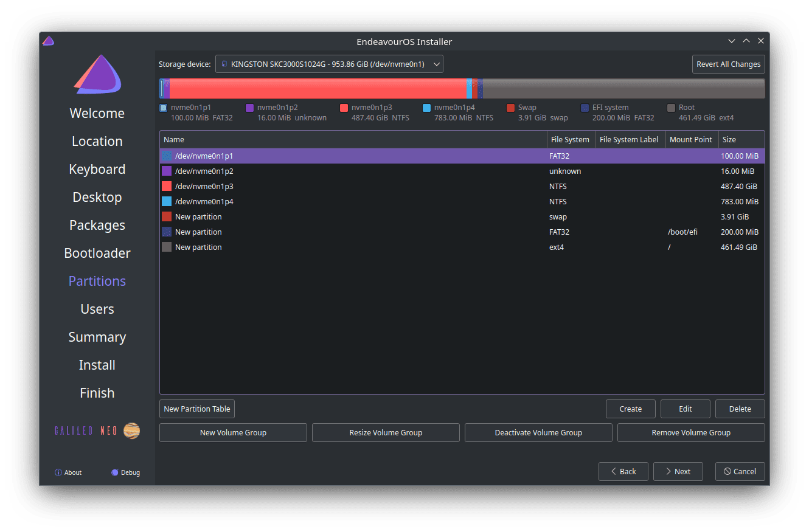
Task: Click the EndeavourOS icon in the title bar
Action: tap(48, 41)
